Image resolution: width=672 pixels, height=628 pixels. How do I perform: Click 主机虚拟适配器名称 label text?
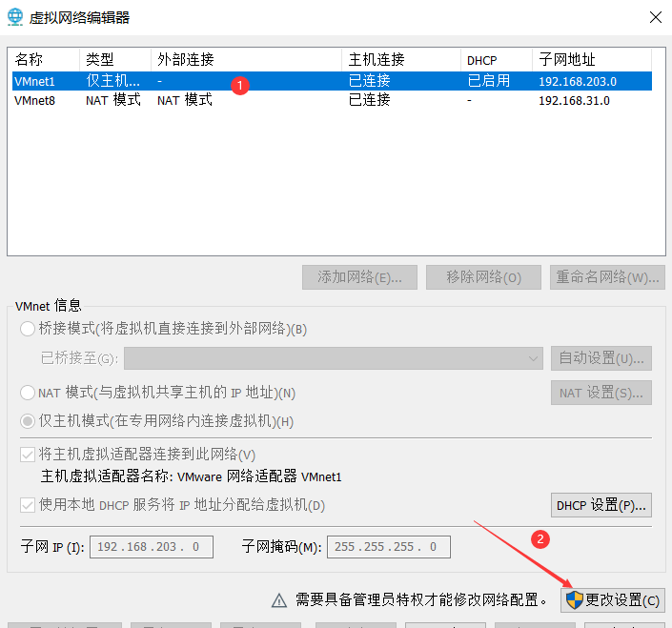pyautogui.click(x=192, y=476)
